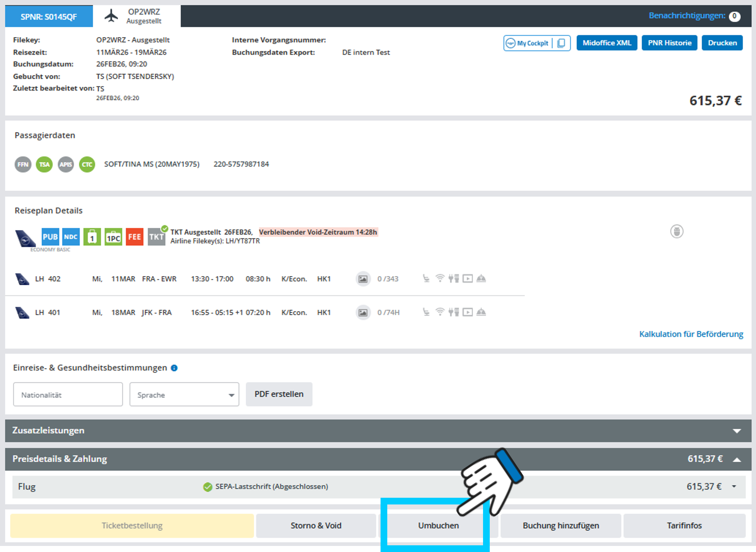Click the NDC channel icon
This screenshot has height=552, width=756.
[x=71, y=237]
